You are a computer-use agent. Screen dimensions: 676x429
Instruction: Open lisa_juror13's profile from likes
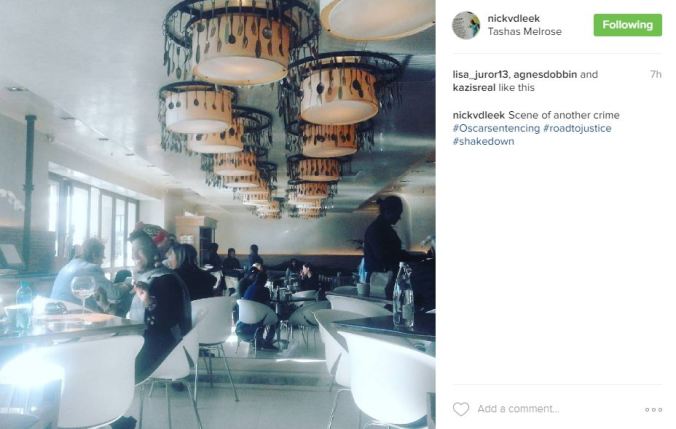(480, 75)
